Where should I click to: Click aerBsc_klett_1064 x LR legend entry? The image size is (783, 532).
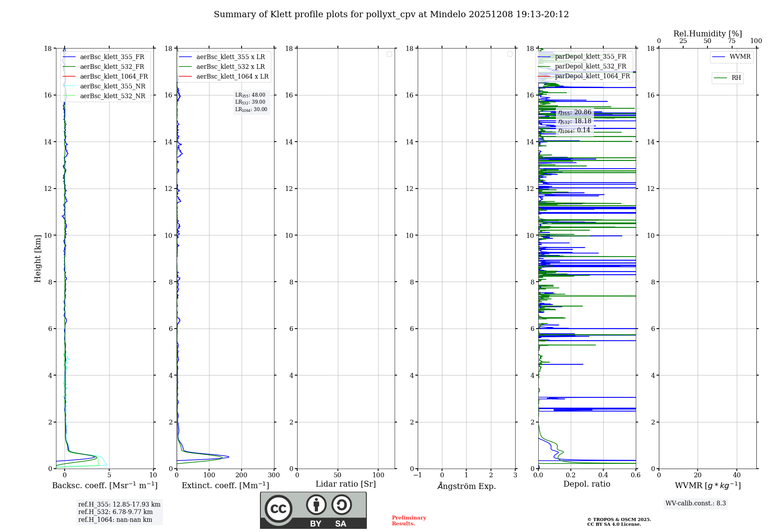click(232, 77)
